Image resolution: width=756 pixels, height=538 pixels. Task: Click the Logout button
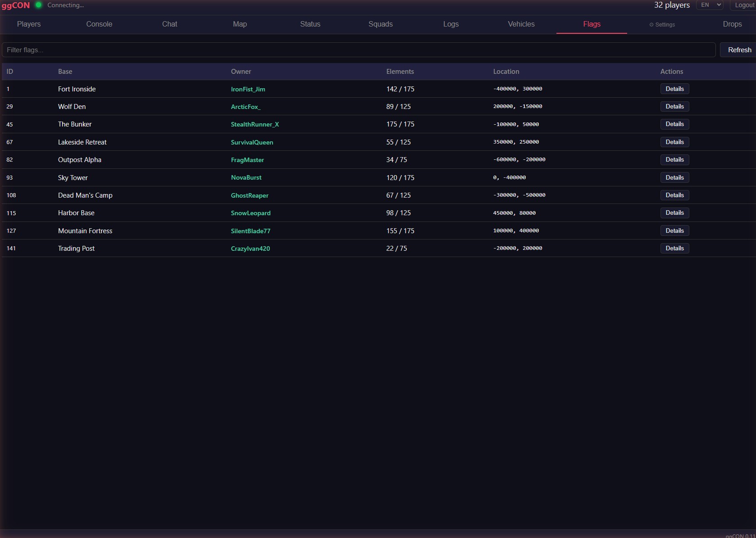[x=744, y=5]
